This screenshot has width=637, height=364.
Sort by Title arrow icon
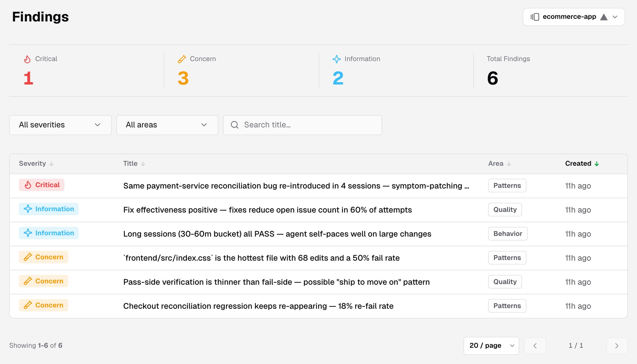point(143,164)
